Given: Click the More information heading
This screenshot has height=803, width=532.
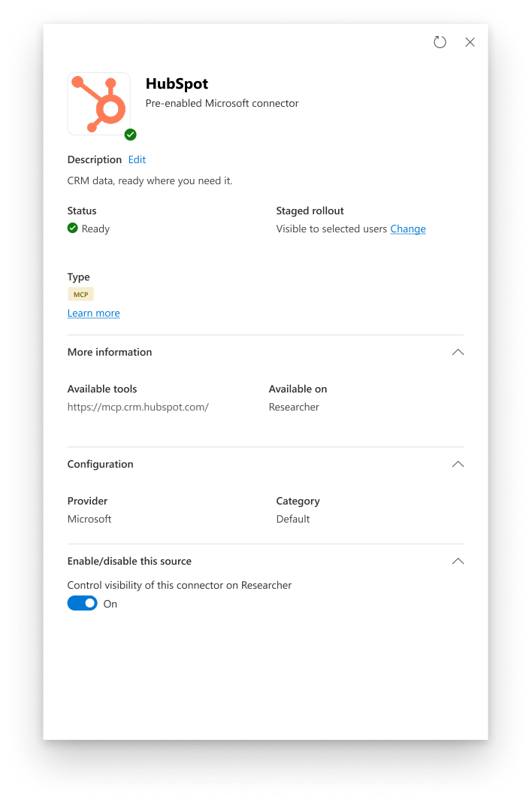Looking at the screenshot, I should [x=110, y=353].
